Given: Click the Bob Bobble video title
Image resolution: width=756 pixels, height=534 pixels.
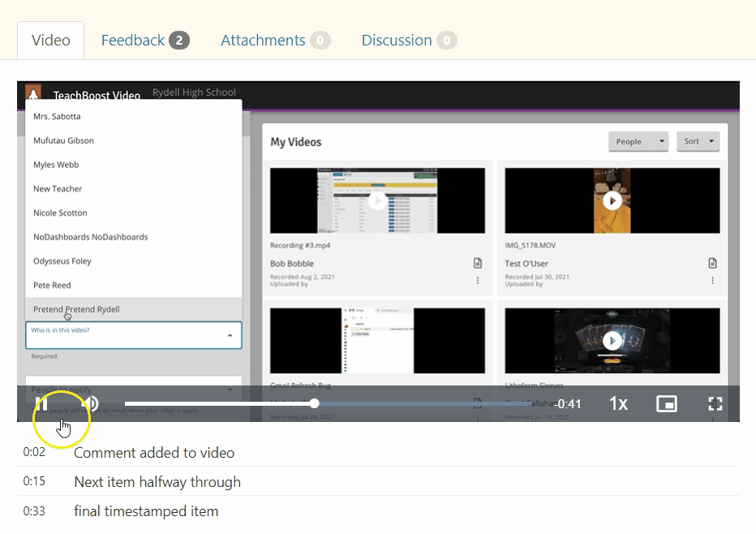Looking at the screenshot, I should [292, 264].
